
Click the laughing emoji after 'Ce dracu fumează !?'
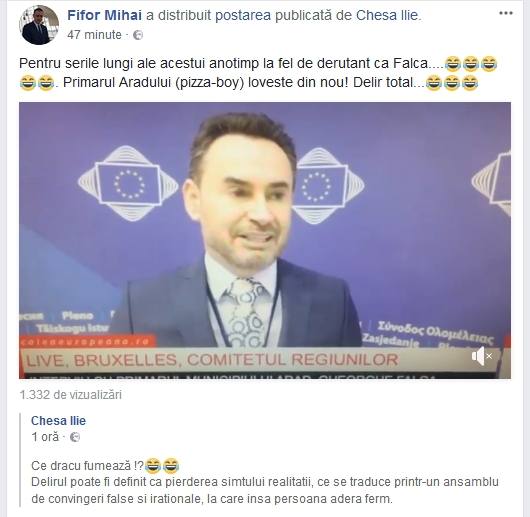point(153,466)
